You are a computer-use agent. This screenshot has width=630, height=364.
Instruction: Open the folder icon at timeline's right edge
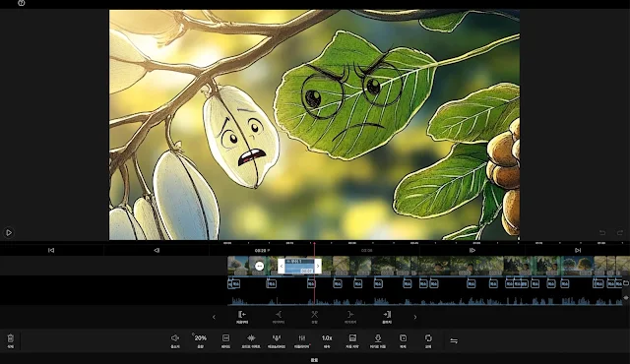626,283
